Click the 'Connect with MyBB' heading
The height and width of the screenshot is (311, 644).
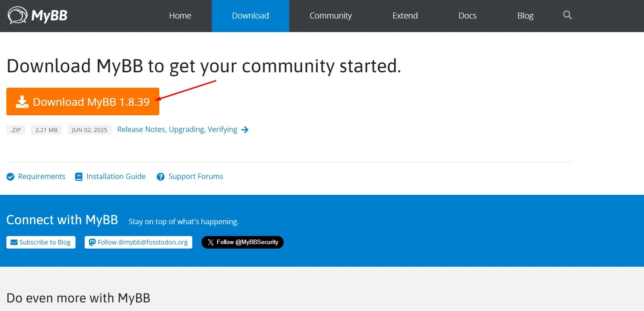point(62,220)
